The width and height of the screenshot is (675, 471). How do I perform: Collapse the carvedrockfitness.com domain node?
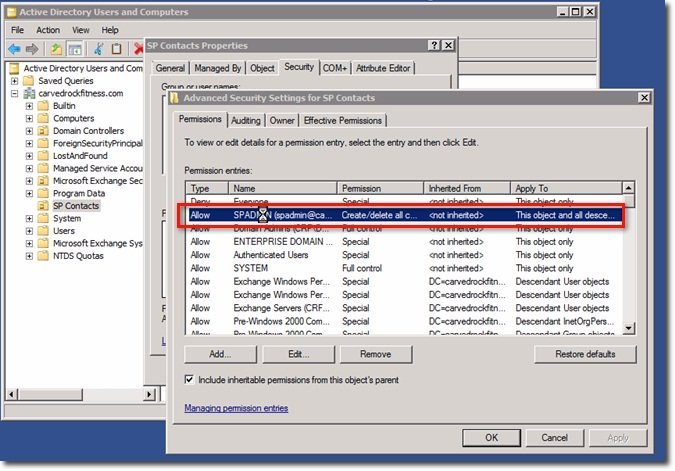click(x=15, y=93)
